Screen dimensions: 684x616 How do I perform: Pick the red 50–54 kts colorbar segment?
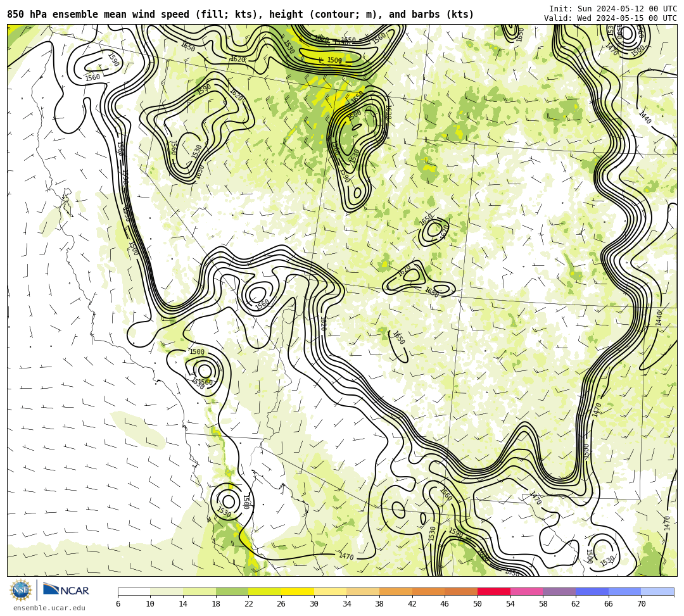[494, 591]
